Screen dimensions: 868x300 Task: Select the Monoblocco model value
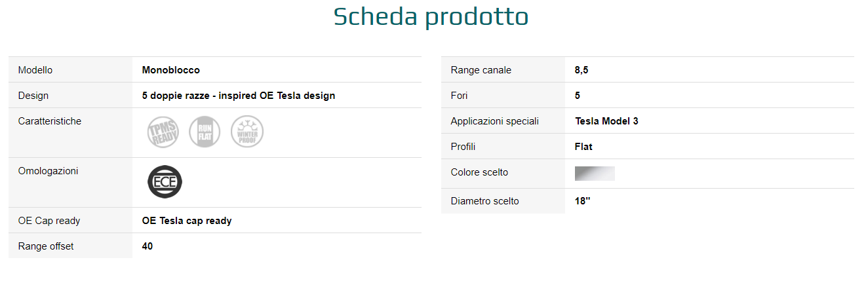[170, 70]
